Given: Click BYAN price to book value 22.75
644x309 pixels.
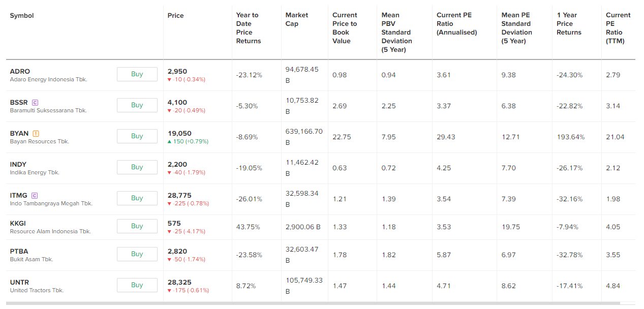Looking at the screenshot, I should [341, 137].
